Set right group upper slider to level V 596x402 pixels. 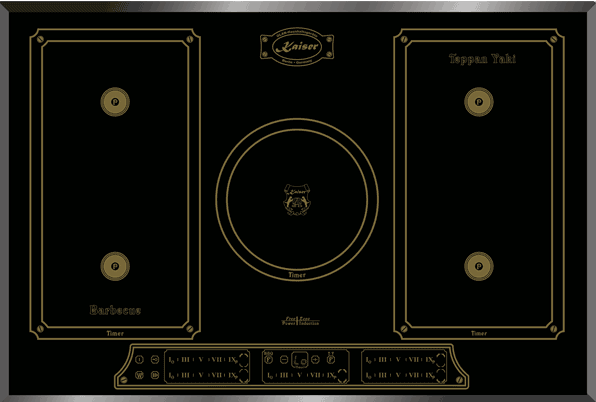pos(398,359)
